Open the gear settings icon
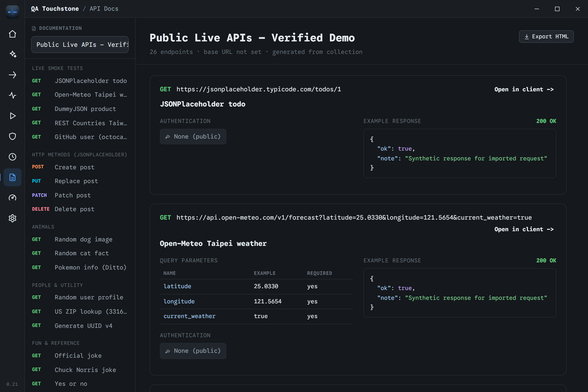588x392 pixels. tap(12, 218)
